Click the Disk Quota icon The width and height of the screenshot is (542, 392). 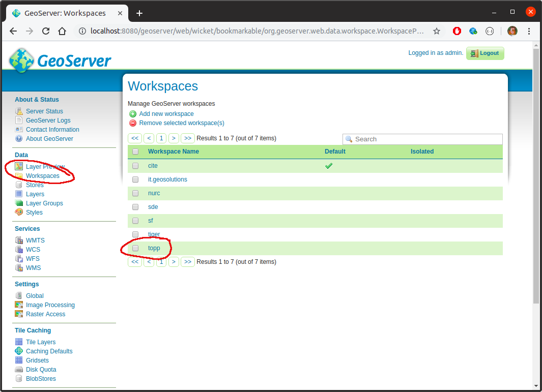(19, 370)
